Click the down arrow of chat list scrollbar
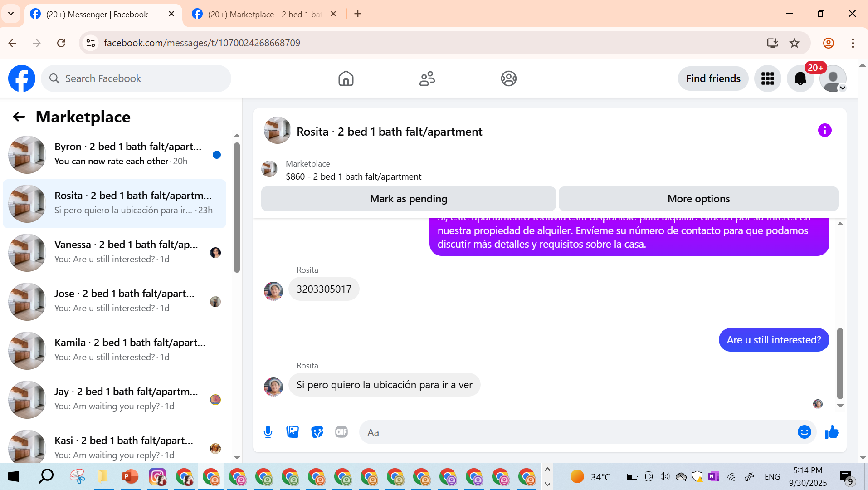Viewport: 868px width, 490px height. 237,458
